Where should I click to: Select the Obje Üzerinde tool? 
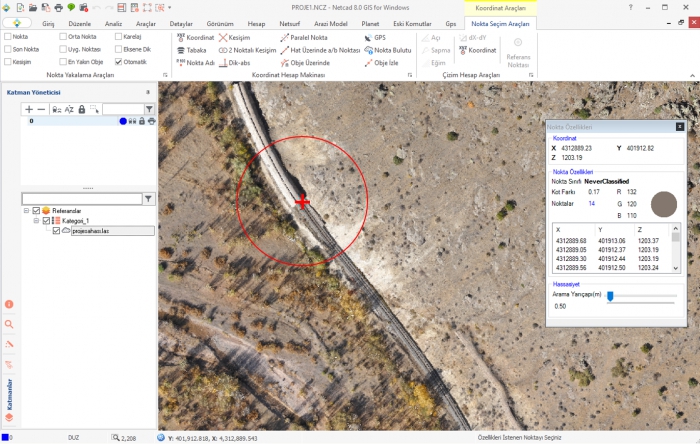(x=305, y=62)
